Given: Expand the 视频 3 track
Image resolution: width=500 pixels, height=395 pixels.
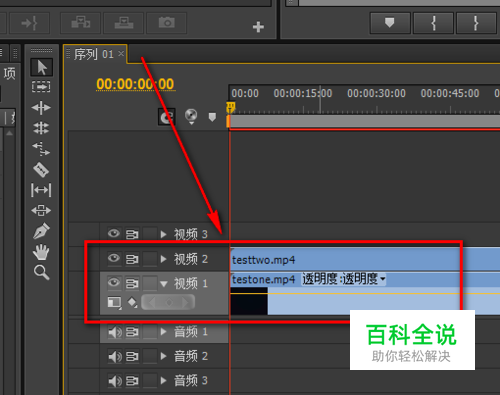Looking at the screenshot, I should click(164, 234).
